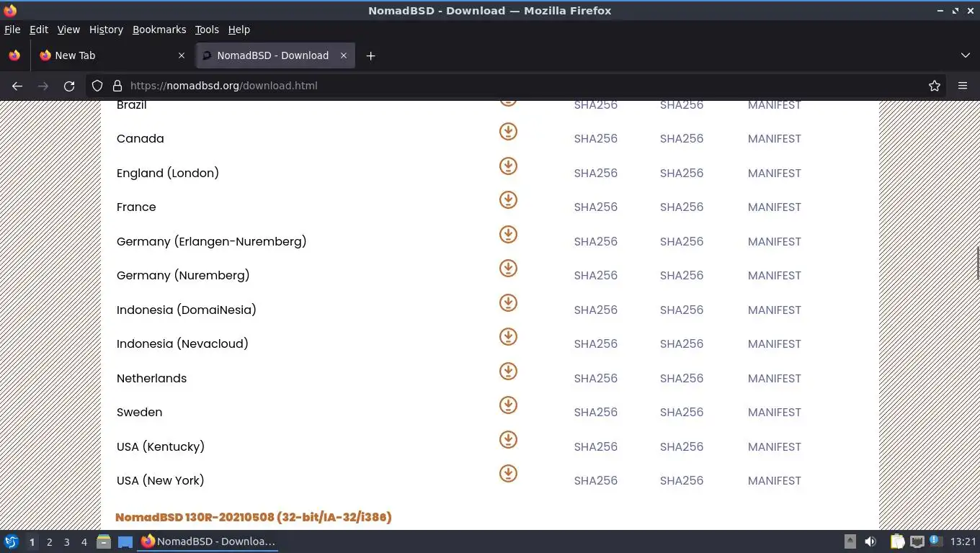Screen dimensions: 980x553
Task: Switch to workspace 4 in the taskbar
Action: tap(84, 542)
